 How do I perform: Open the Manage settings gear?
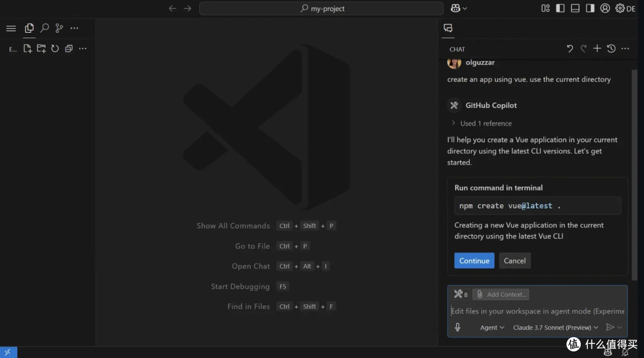pyautogui.click(x=620, y=8)
